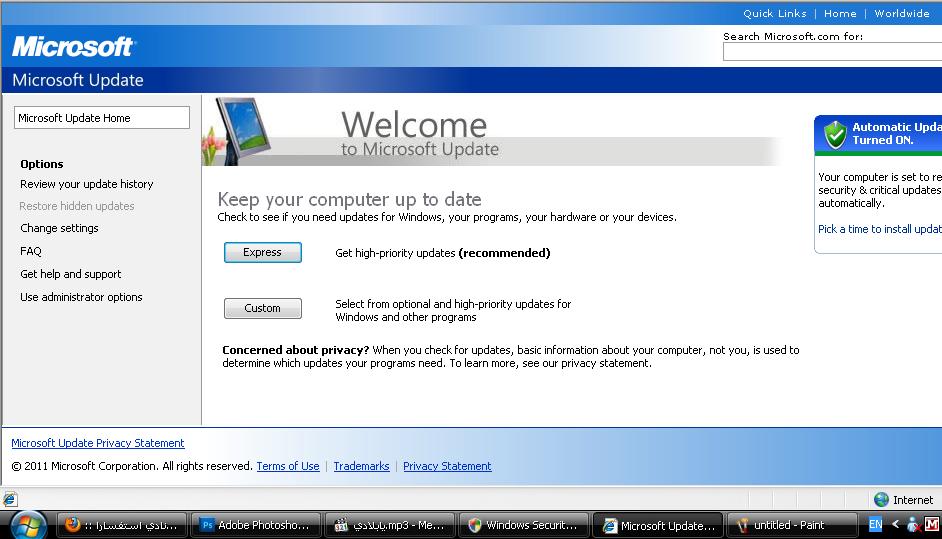Click the EN language indicator in tray
The width and height of the screenshot is (942, 539).
click(875, 525)
